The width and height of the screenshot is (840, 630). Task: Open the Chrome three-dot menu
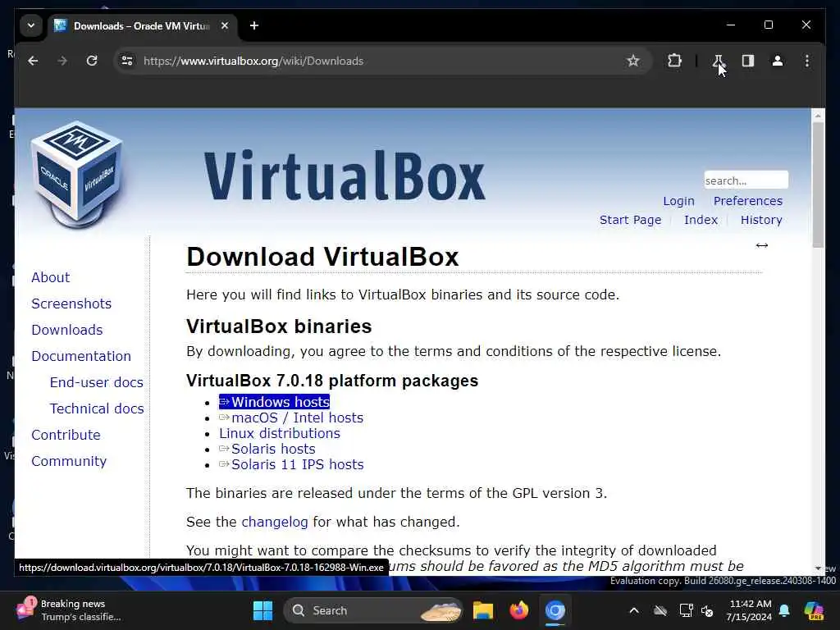click(x=807, y=61)
